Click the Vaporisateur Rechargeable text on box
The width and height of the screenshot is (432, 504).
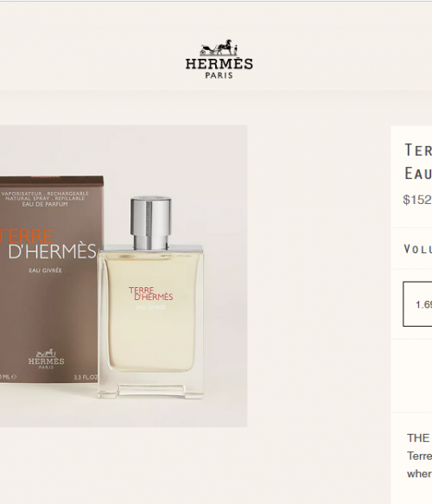45,194
